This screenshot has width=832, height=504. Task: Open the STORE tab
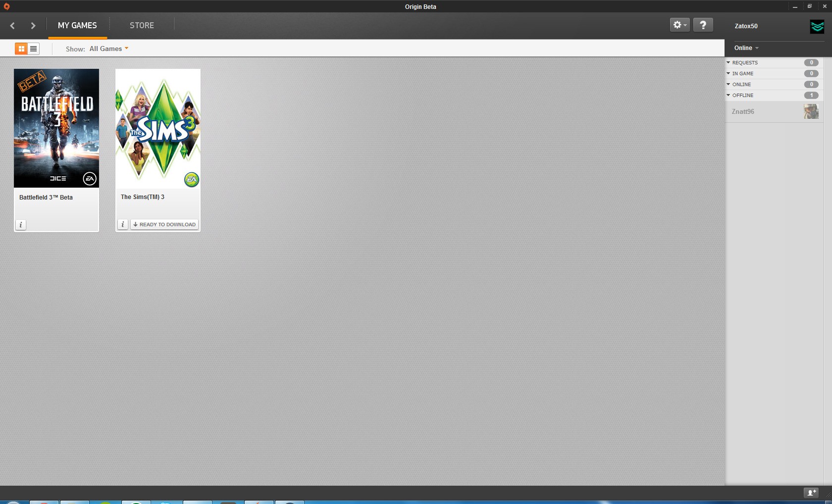click(142, 25)
